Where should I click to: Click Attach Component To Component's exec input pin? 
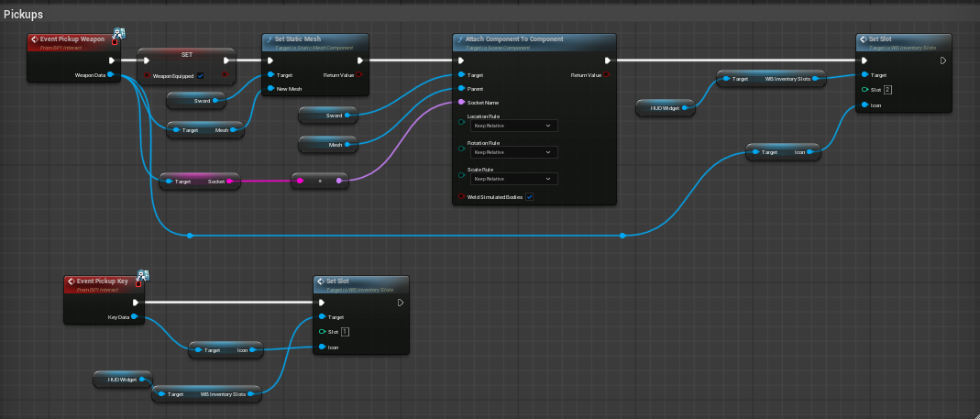[x=461, y=61]
